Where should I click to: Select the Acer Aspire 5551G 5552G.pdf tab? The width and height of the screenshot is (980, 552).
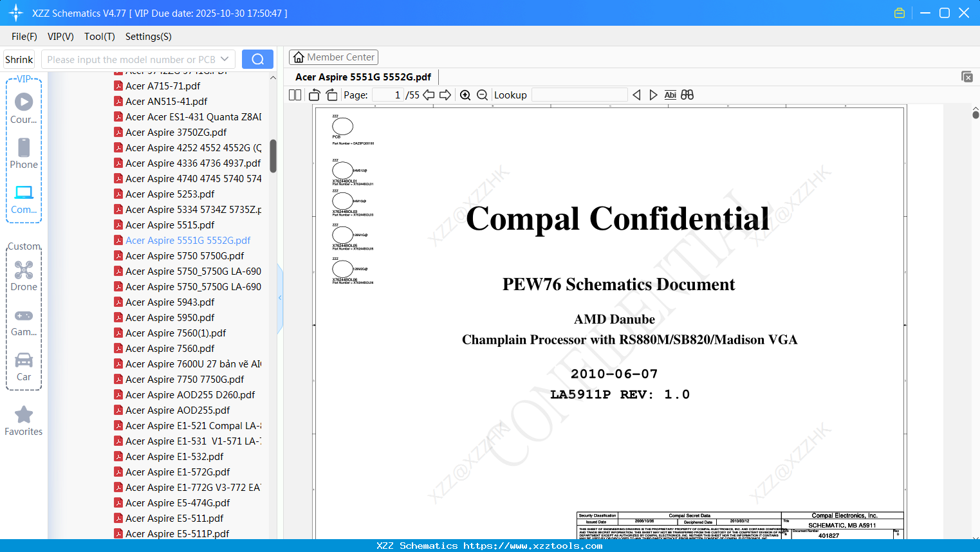coord(363,77)
